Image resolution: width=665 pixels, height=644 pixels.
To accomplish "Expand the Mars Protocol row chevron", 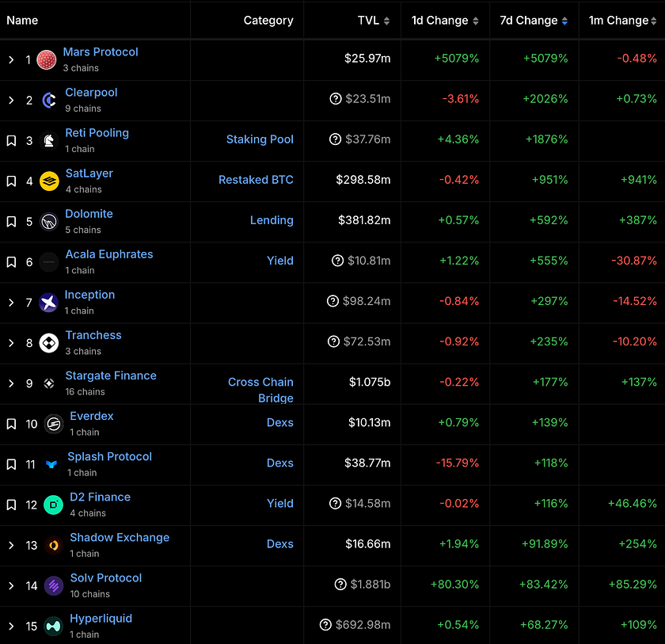I will (11, 60).
